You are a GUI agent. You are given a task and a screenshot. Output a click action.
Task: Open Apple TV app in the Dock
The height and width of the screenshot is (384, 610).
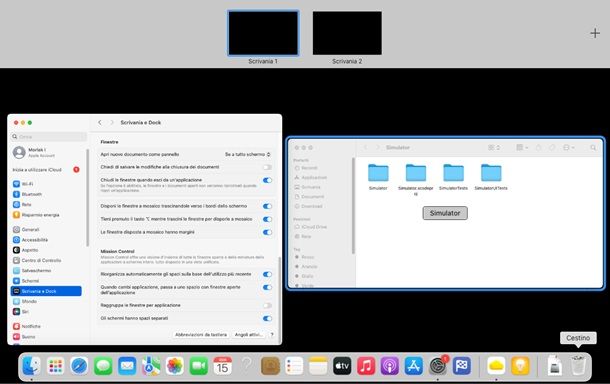point(342,366)
